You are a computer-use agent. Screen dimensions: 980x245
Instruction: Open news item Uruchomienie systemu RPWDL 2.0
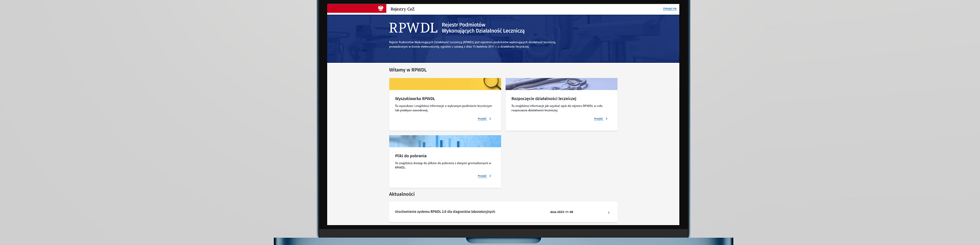(x=445, y=212)
